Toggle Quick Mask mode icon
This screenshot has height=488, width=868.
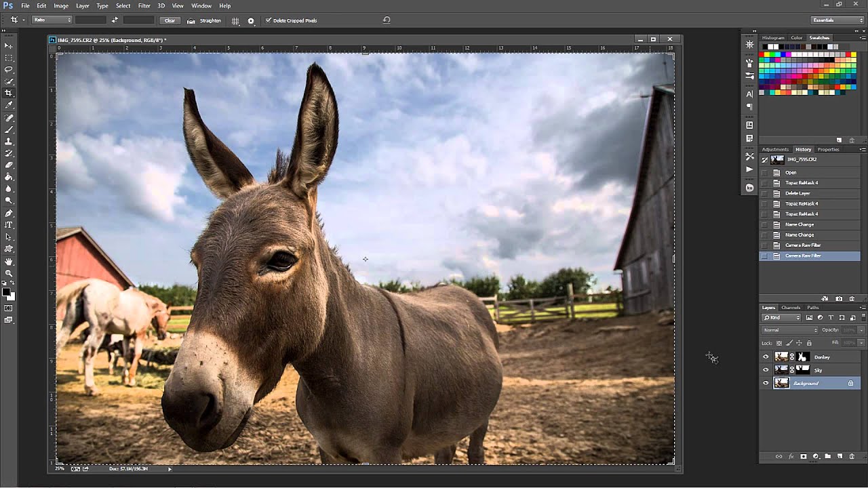click(x=9, y=308)
